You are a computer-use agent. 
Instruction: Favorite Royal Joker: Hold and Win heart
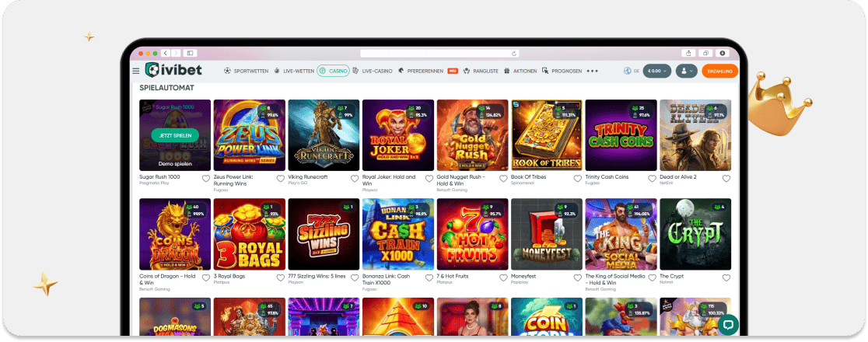pos(429,179)
